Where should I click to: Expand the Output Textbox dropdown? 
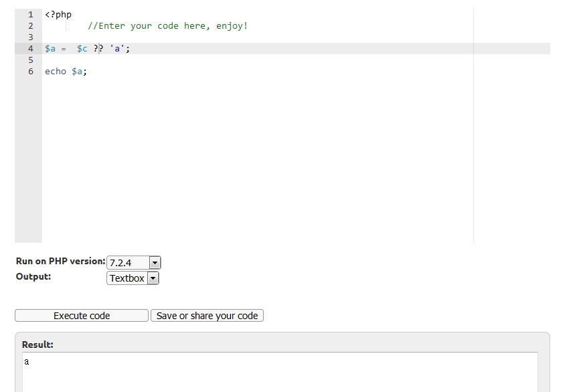[132, 278]
